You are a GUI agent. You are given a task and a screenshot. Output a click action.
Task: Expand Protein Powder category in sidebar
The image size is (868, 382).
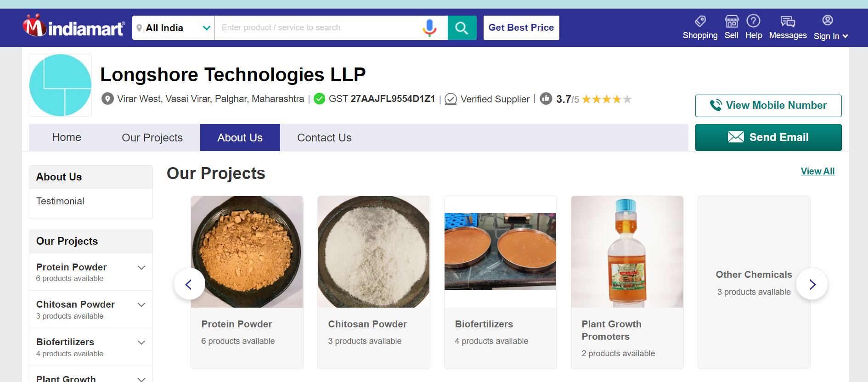[x=141, y=268]
